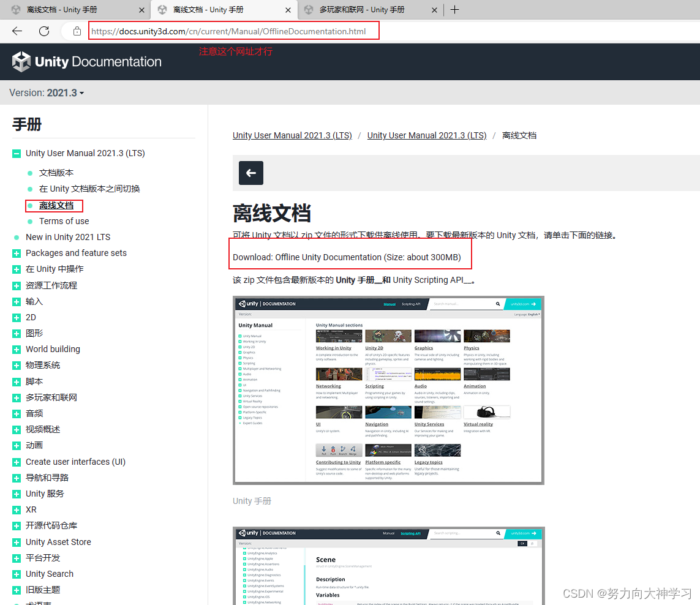Expand the Unity 服务 section
The image size is (700, 605).
click(x=17, y=494)
